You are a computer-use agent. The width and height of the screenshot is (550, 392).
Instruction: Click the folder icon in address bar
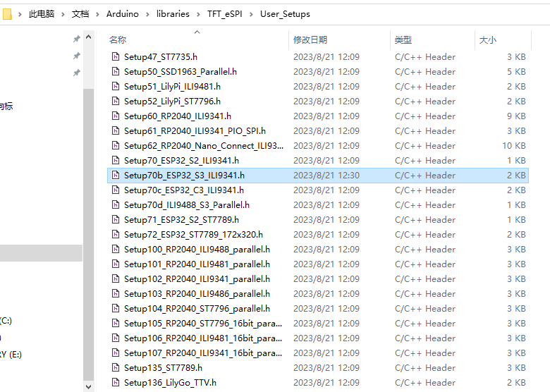[x=7, y=14]
